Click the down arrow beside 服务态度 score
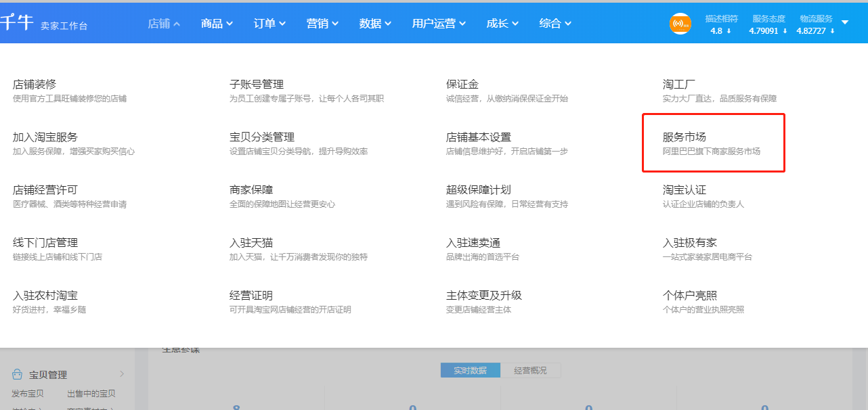 (786, 31)
